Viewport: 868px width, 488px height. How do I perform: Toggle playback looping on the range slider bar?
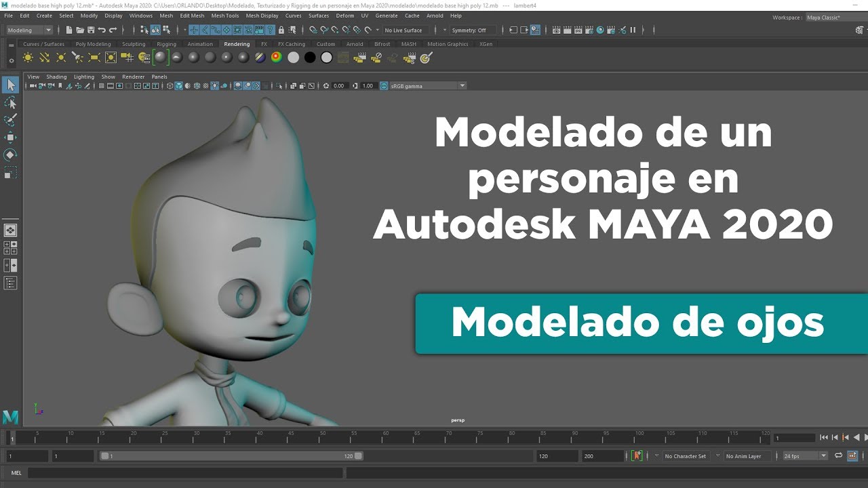click(838, 456)
